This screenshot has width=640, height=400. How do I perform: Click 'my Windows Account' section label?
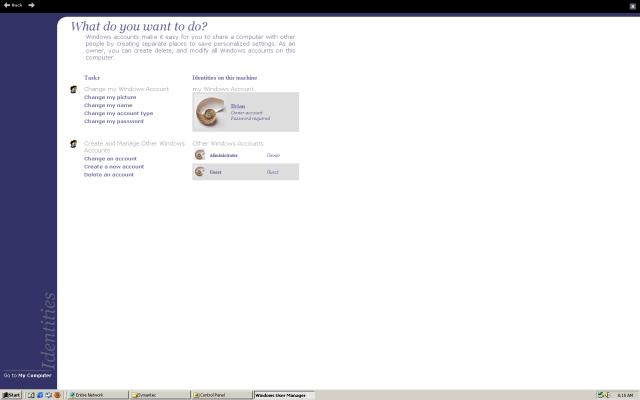(223, 89)
